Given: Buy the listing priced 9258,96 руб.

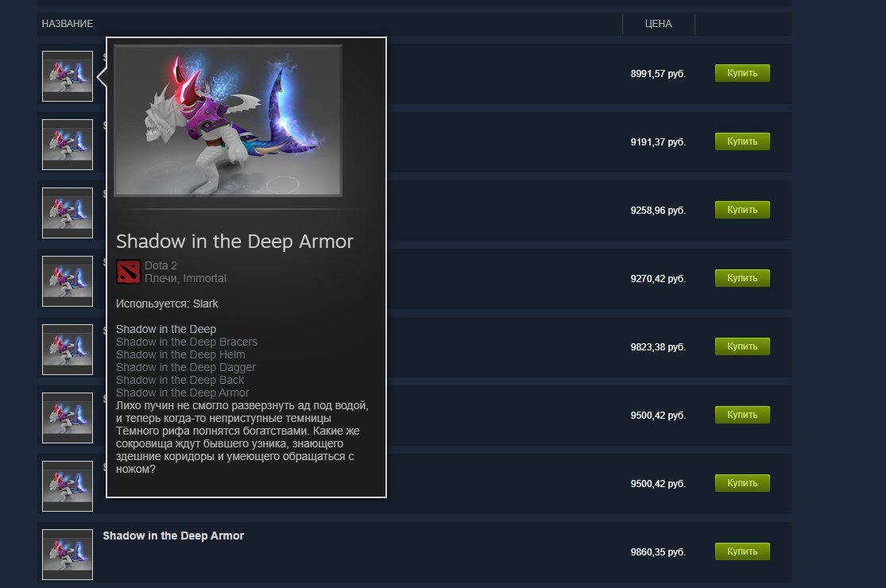Looking at the screenshot, I should (742, 210).
